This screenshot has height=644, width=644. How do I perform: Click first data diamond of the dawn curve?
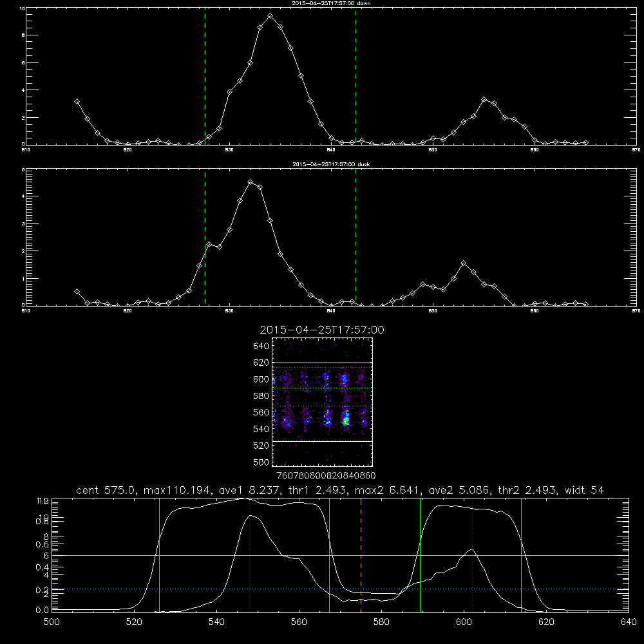coord(77,102)
